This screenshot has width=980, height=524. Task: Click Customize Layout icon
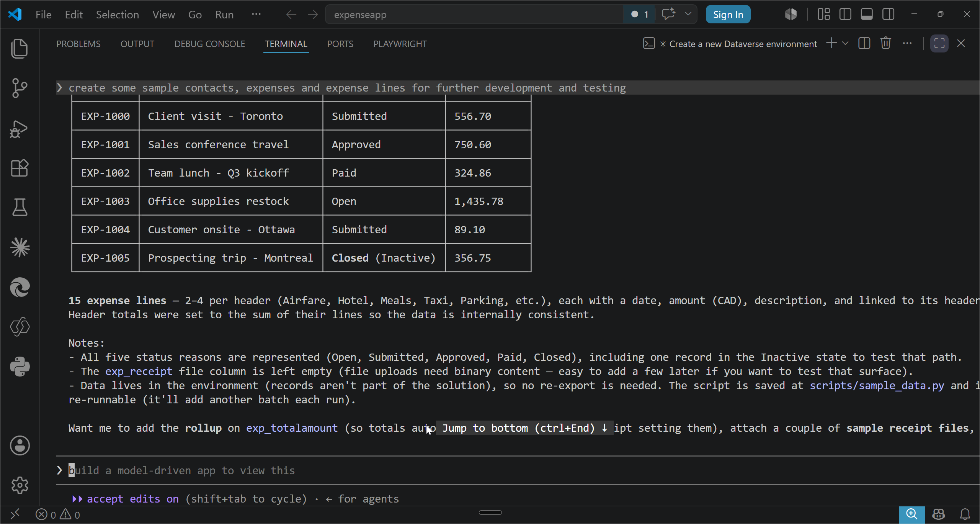pyautogui.click(x=823, y=14)
